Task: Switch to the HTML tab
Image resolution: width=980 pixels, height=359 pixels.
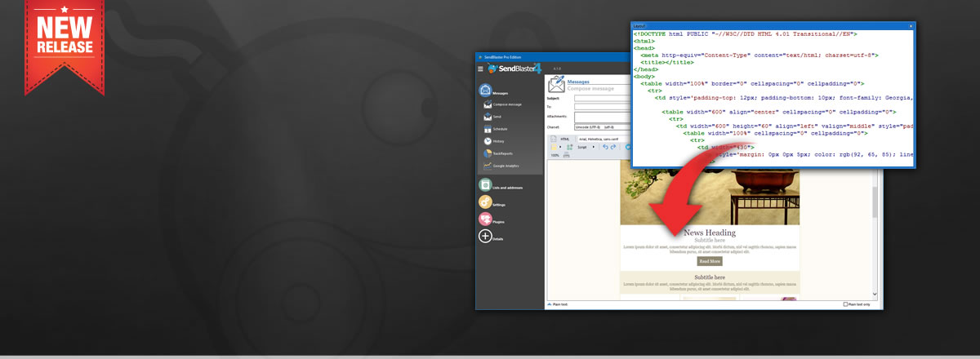Action: coord(565,140)
